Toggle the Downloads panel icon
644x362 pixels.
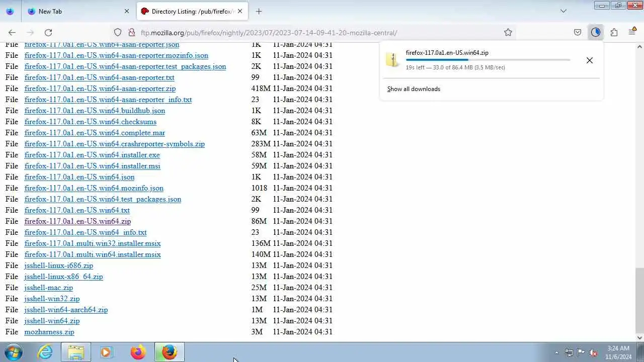click(596, 32)
